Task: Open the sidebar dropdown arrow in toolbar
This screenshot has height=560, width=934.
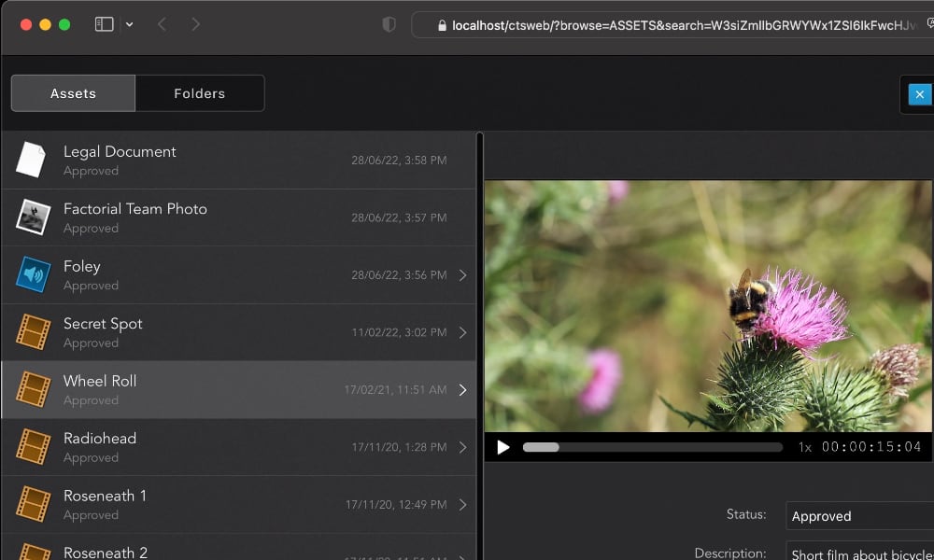Action: point(129,24)
